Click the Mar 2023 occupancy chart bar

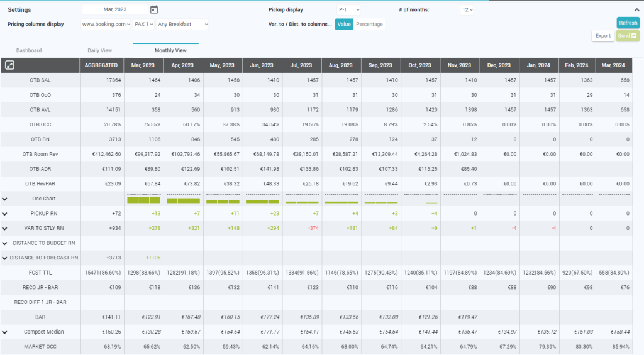point(144,200)
